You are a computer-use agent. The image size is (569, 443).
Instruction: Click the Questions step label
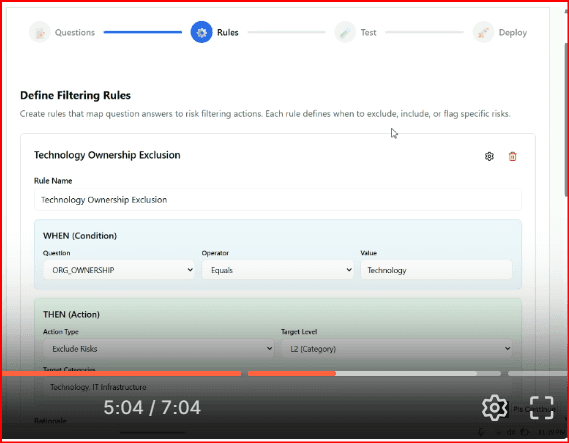pos(75,33)
